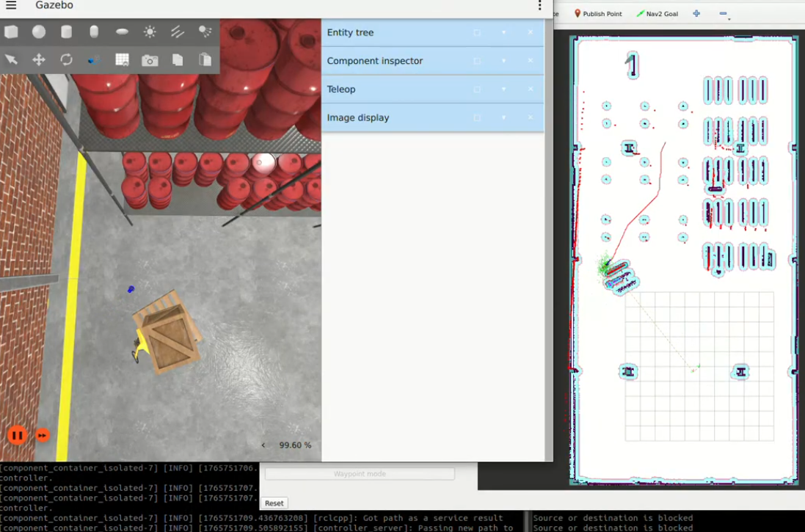
Task: Collapse real-time factor chevron next to 99.60 %
Action: (x=263, y=445)
